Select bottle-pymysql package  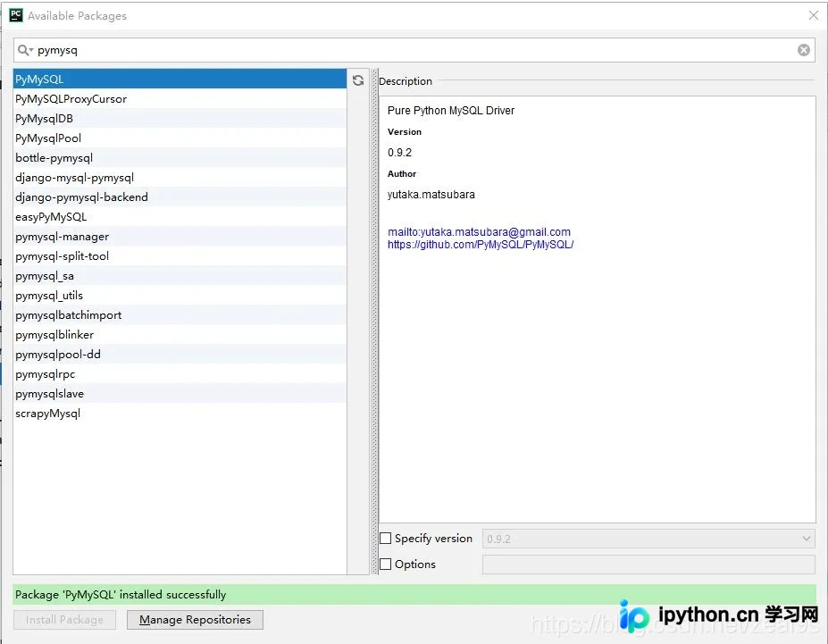tap(180, 158)
